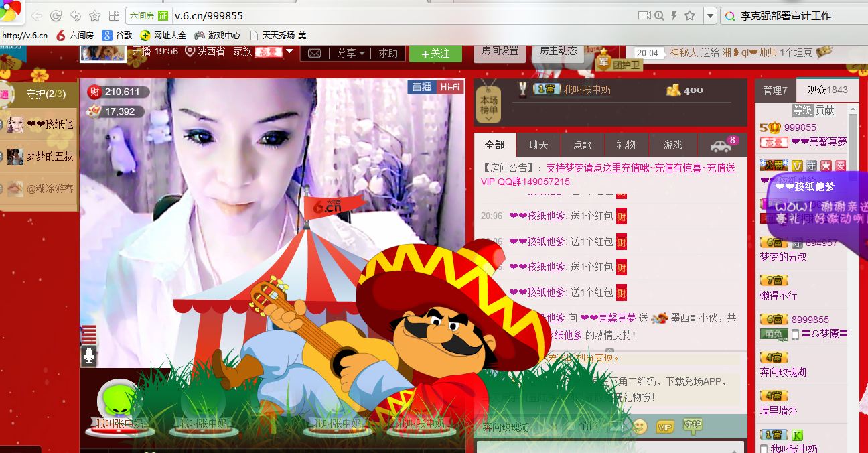The image size is (868, 453).
Task: Click the address bar URL v.6.cn/999855
Action: click(208, 16)
